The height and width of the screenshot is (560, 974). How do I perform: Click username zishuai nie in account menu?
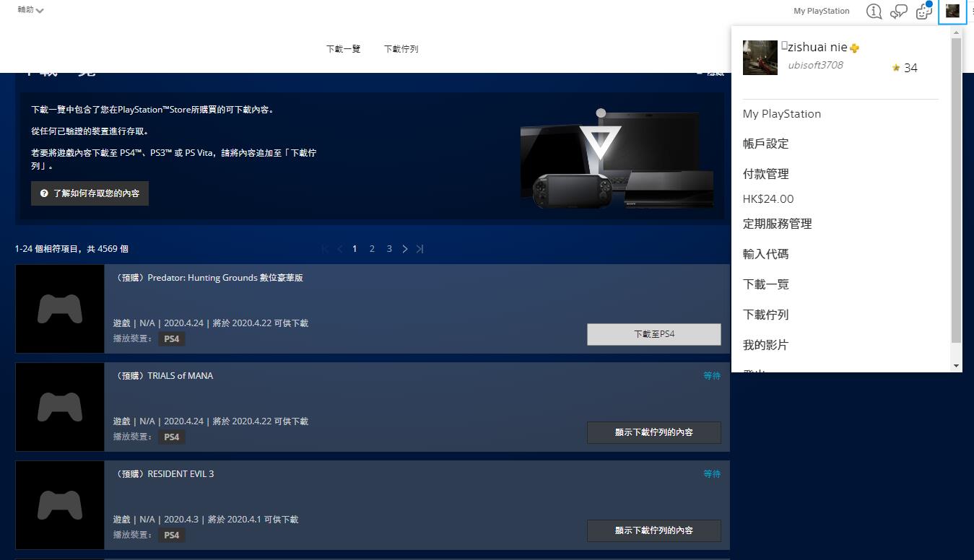click(x=817, y=47)
